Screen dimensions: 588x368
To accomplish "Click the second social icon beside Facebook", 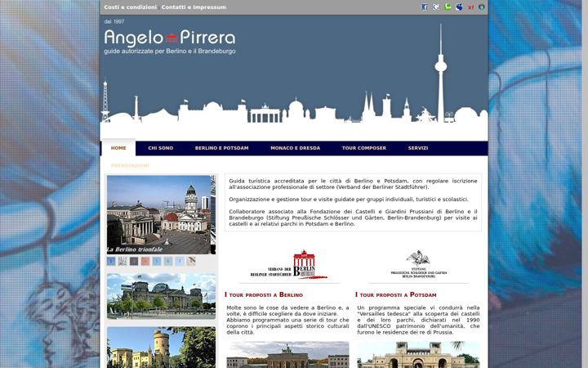I will [x=436, y=7].
